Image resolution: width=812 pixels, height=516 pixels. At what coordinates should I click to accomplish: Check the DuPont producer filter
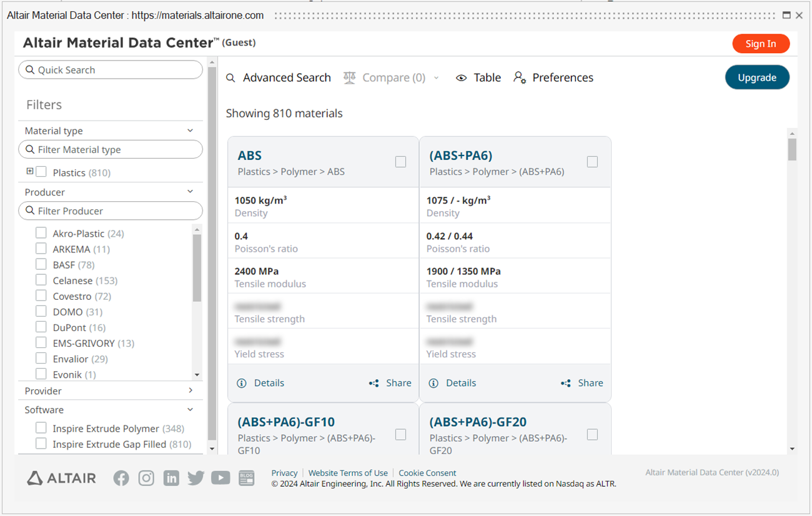click(x=41, y=327)
